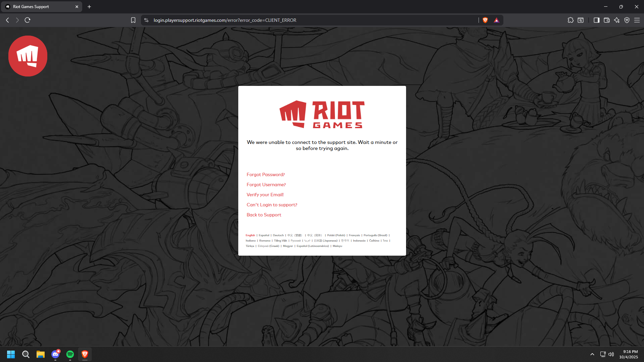Open the browser hamburger menu
644x362 pixels.
(637, 20)
